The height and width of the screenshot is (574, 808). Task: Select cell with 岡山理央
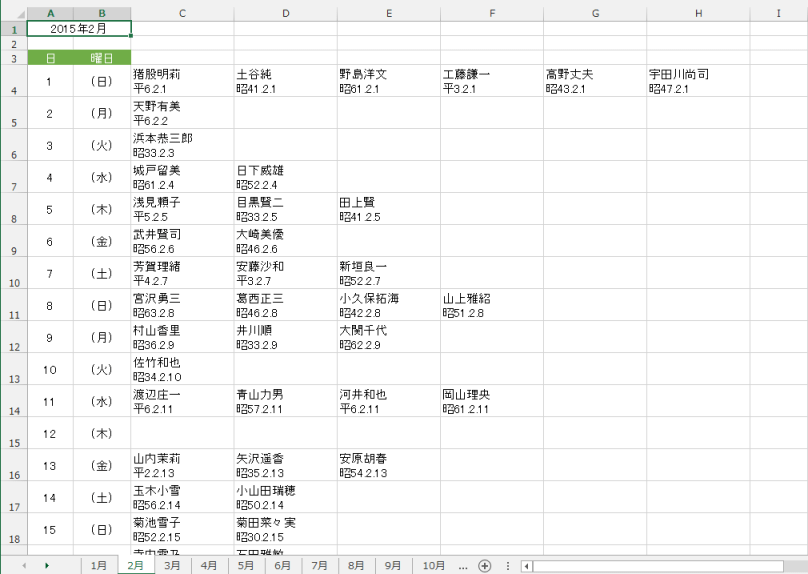[492, 401]
